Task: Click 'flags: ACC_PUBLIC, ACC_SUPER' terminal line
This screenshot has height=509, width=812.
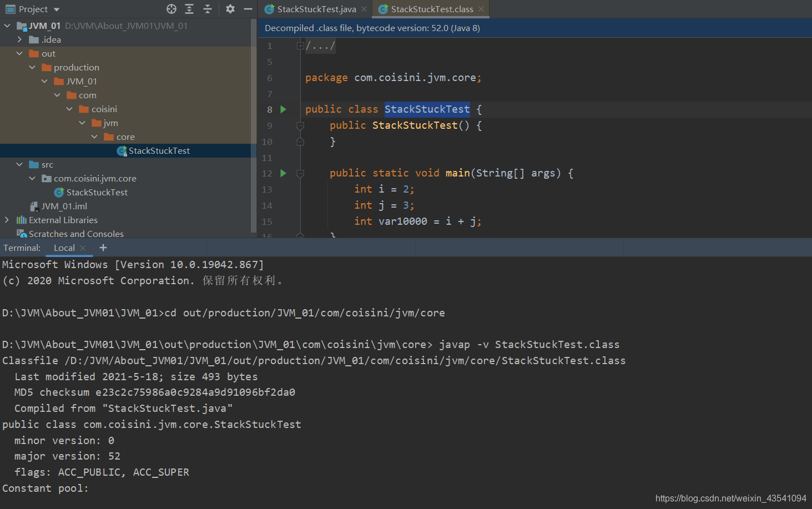Action: pos(102,472)
